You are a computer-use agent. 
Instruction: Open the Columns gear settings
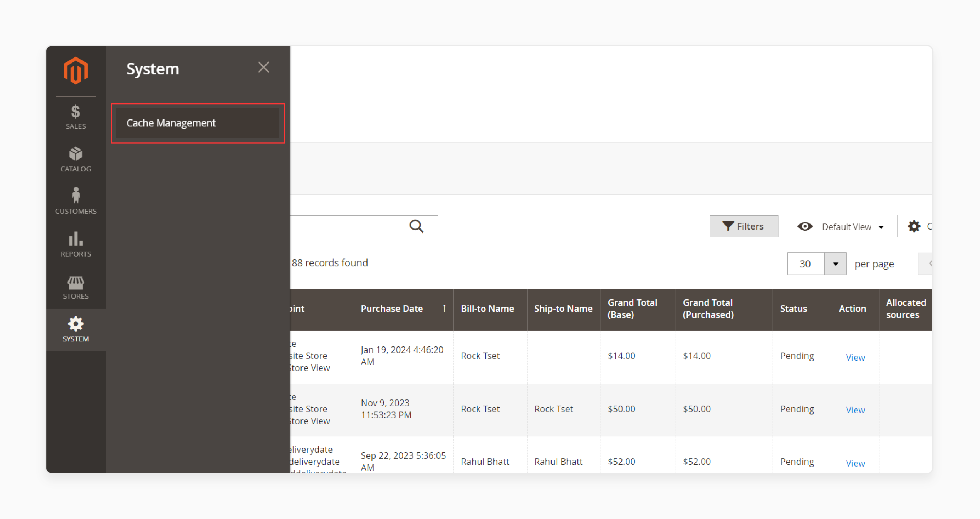(x=914, y=226)
